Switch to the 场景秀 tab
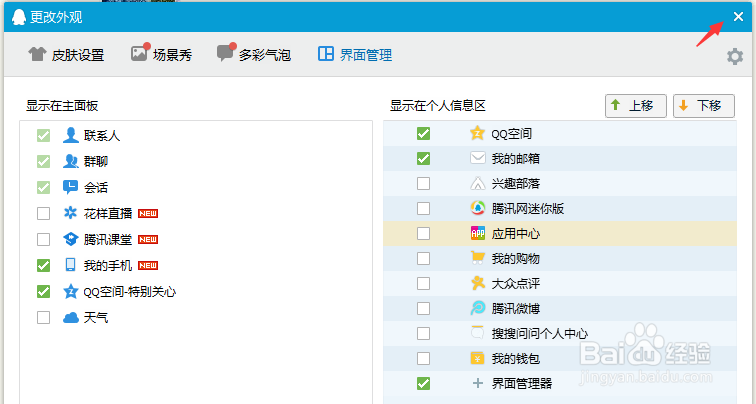The width and height of the screenshot is (756, 404). [x=162, y=54]
